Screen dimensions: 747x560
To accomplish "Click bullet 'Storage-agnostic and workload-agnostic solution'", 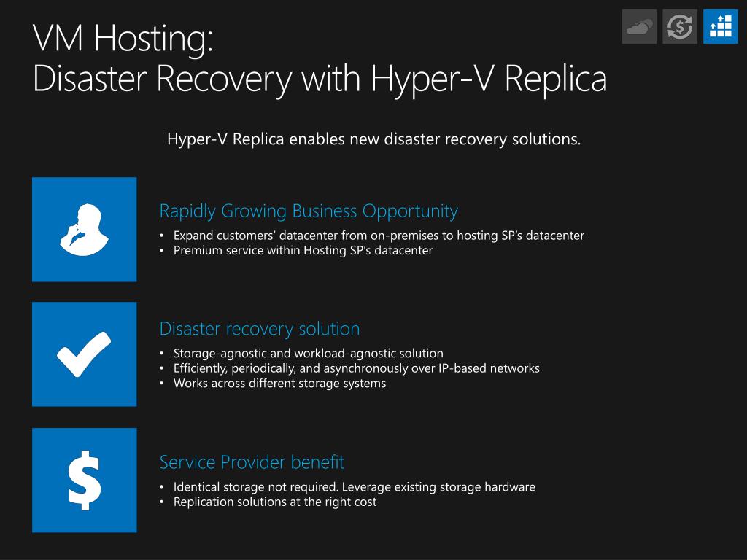I will pyautogui.click(x=309, y=354).
